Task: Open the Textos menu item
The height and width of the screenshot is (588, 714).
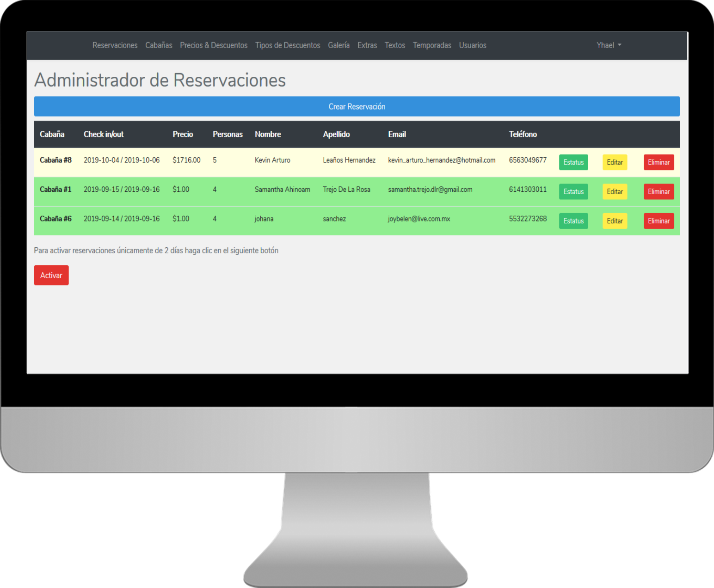Action: (x=395, y=45)
